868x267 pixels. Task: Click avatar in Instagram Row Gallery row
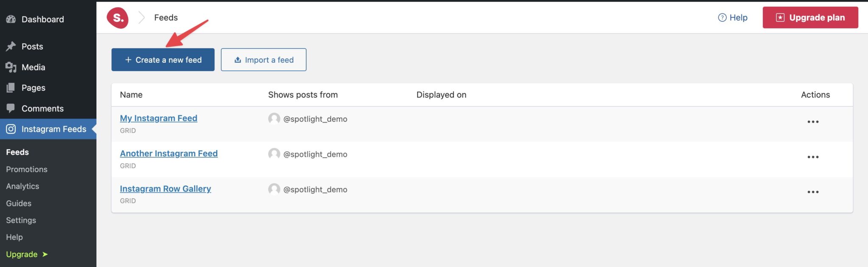[x=274, y=189]
